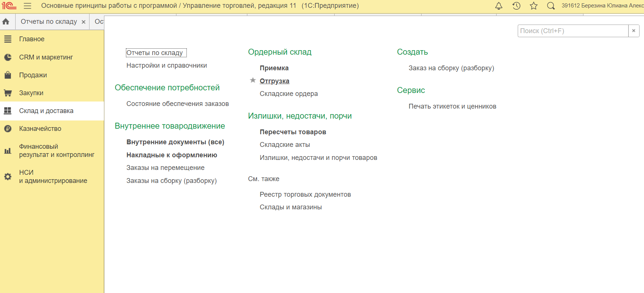Viewport: 644px width, 293px height.
Task: Toggle favorite star next to Отгрузка
Action: 253,80
